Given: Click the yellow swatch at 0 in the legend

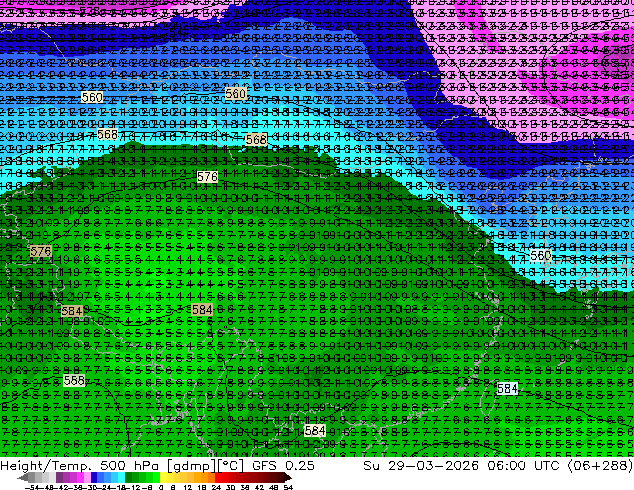Looking at the screenshot, I should (163, 477).
